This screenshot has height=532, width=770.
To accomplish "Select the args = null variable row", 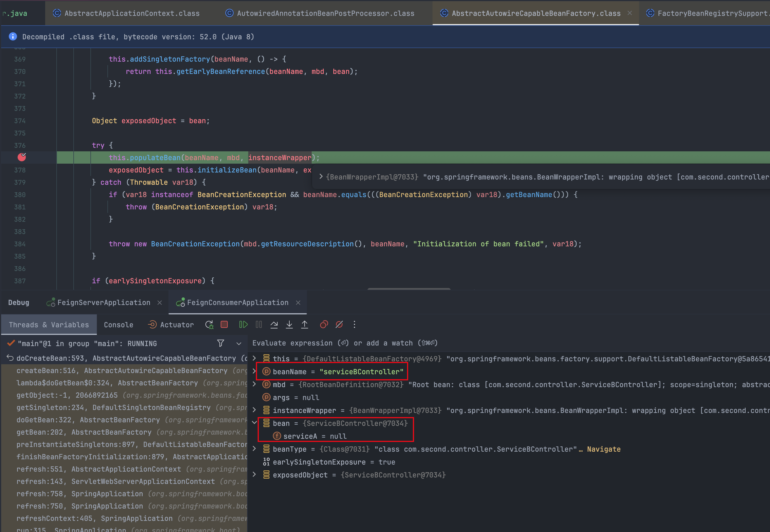I will point(509,397).
